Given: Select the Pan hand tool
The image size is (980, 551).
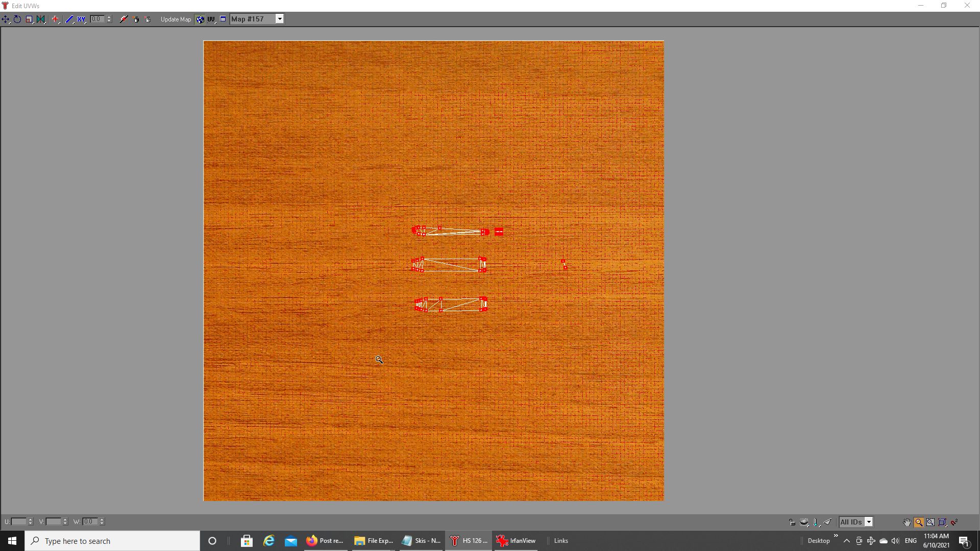Looking at the screenshot, I should click(907, 522).
